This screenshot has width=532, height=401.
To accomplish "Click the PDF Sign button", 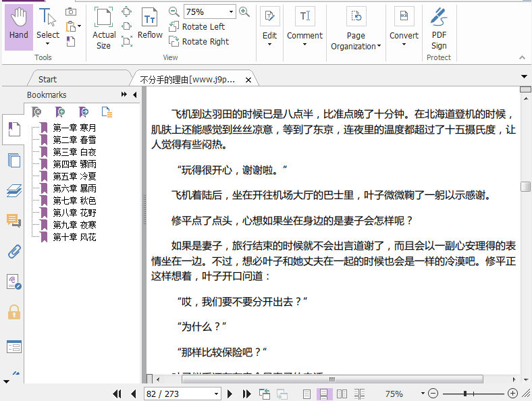I will [439, 28].
